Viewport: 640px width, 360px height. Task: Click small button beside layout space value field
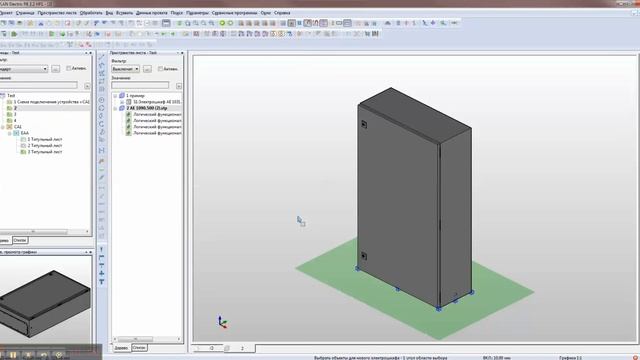tap(179, 86)
